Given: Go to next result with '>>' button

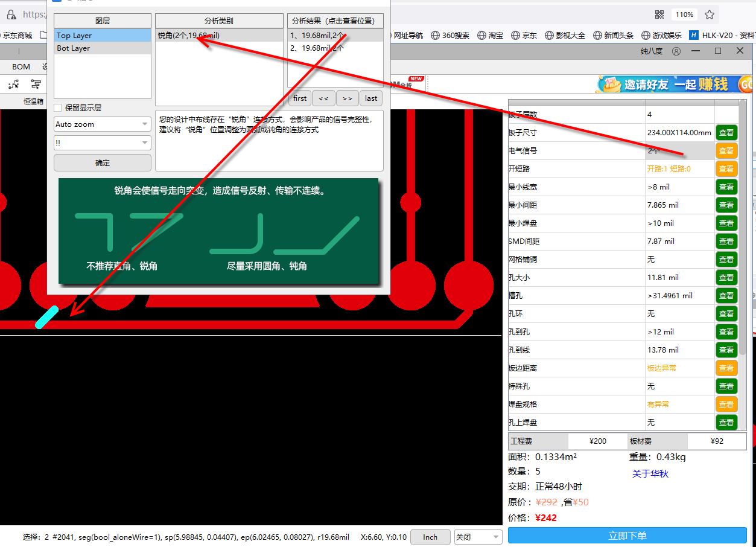Looking at the screenshot, I should point(347,98).
